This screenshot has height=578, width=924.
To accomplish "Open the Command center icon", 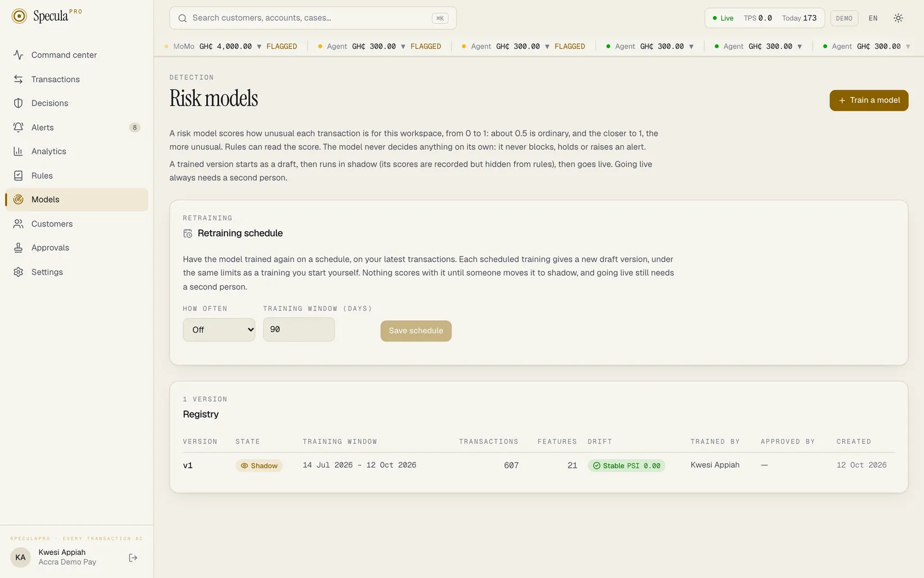I will [18, 55].
